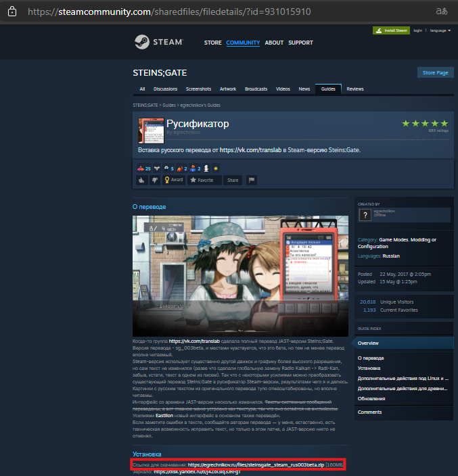This screenshot has height=476, width=458.
Task: Switch to the News tab
Action: (x=304, y=89)
